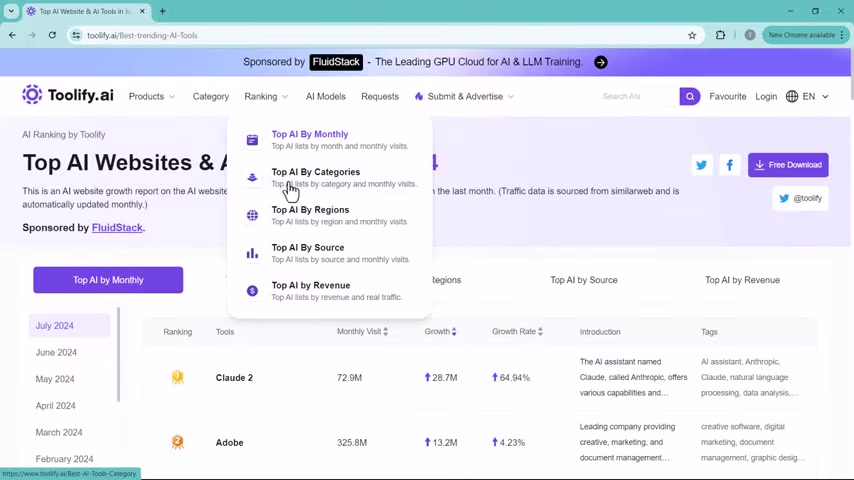This screenshot has width=854, height=480.
Task: Open the EN language dropdown
Action: 815,96
